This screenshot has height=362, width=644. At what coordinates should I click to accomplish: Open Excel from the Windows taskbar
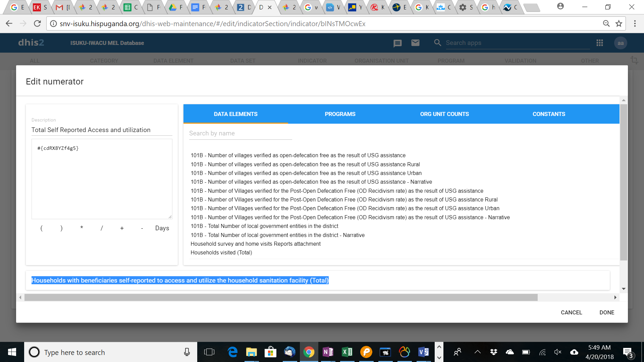point(347,352)
